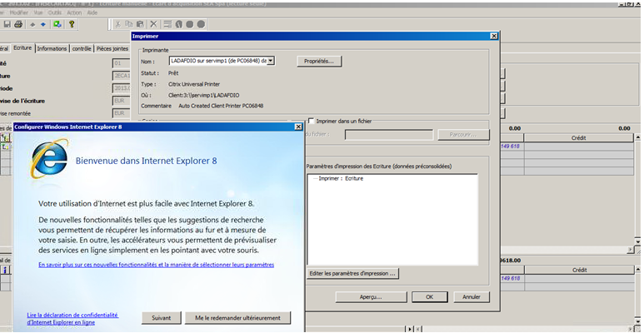Click OK in the Imprimer dialog
Image resolution: width=644 pixels, height=333 pixels.
430,297
